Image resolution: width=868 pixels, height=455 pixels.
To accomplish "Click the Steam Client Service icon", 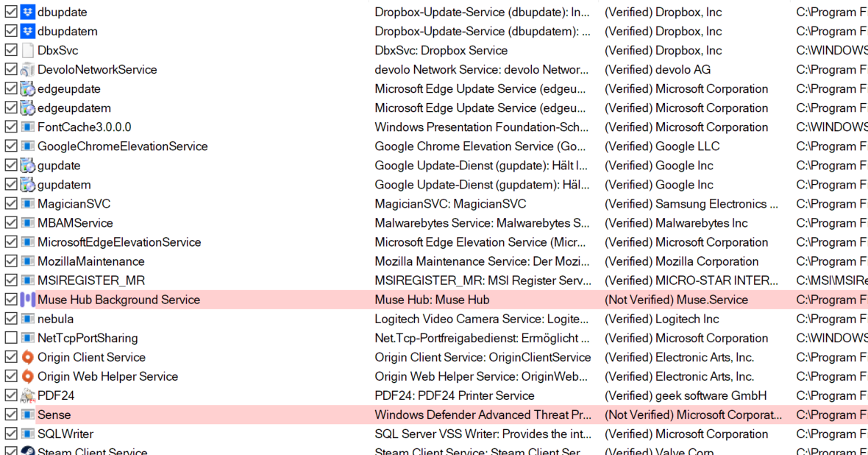I will [x=28, y=451].
